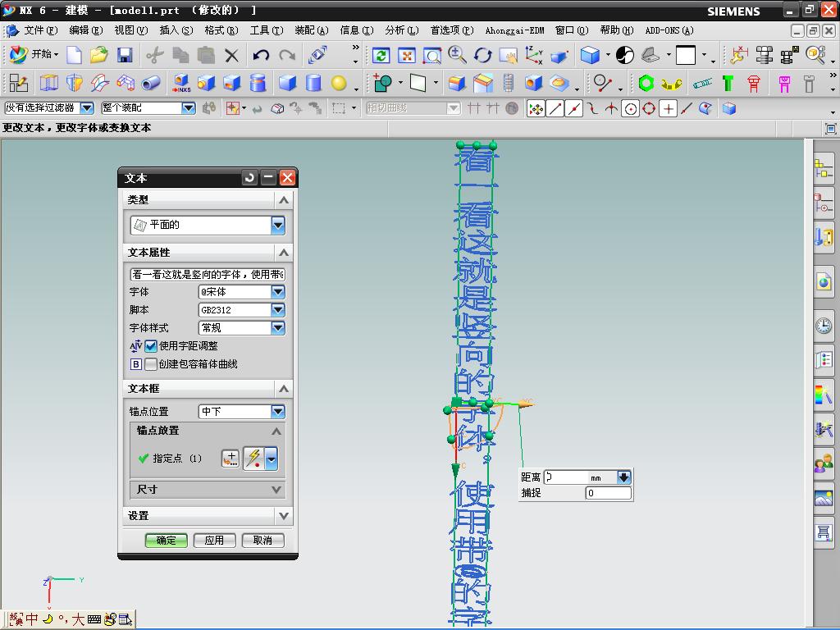Toggle the end point snap icon
Screen dimensions: 840x630
[555, 109]
